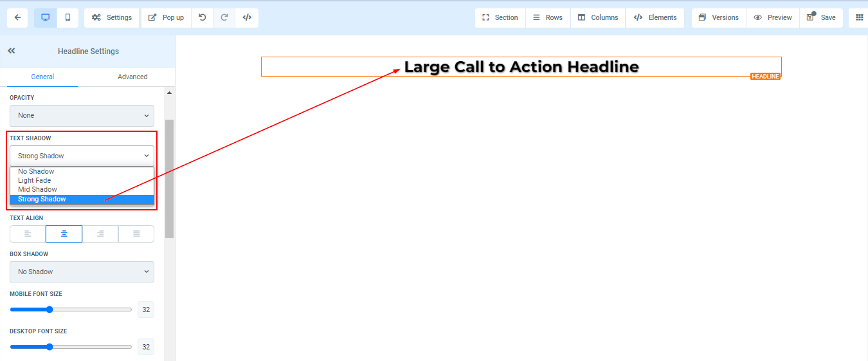This screenshot has height=361, width=868.
Task: Open the apps grid icon
Action: click(x=859, y=17)
